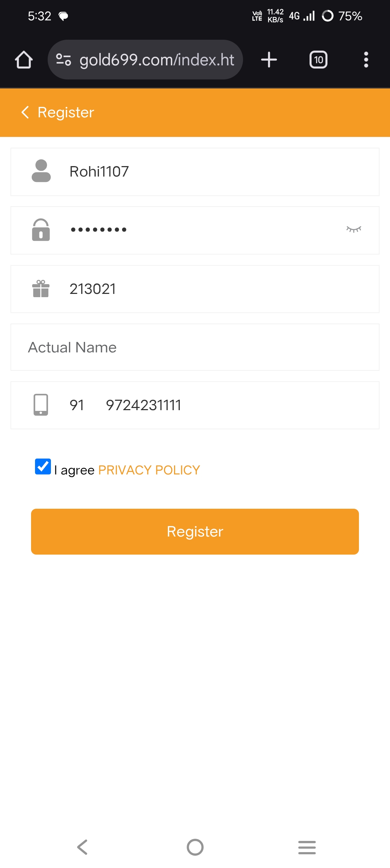Tap Android recent apps navigation button
The width and height of the screenshot is (390, 868).
point(307,847)
